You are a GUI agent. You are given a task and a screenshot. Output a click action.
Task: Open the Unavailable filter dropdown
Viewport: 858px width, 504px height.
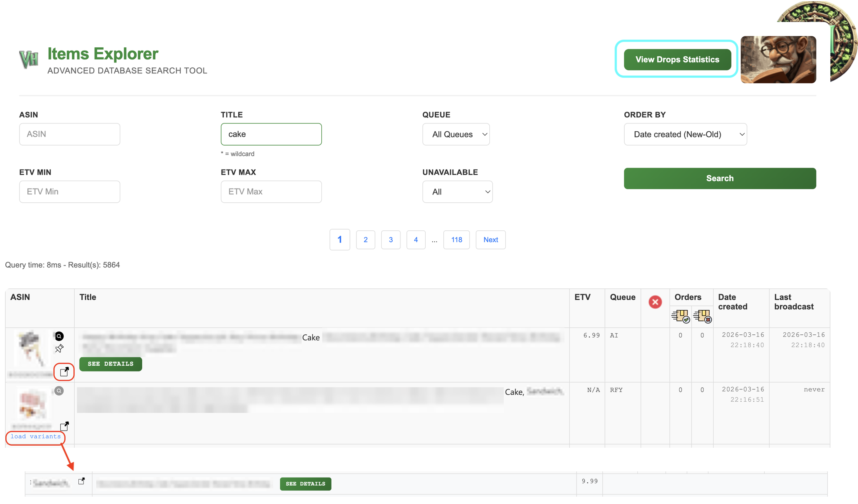(x=457, y=192)
